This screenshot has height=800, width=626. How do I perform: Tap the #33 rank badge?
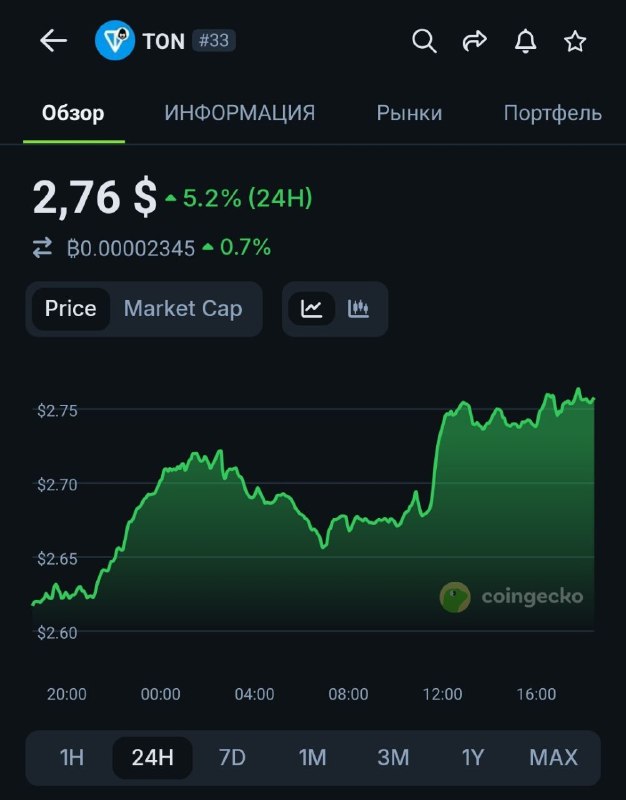pyautogui.click(x=215, y=41)
